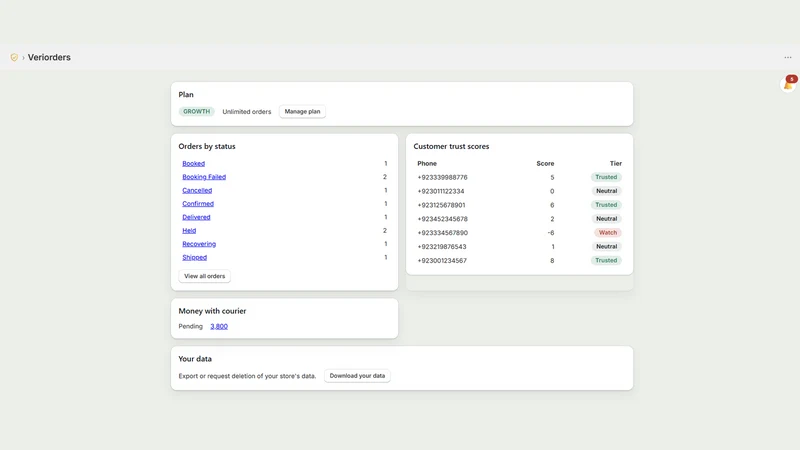
Task: Open the notification bell with red badge
Action: point(789,83)
